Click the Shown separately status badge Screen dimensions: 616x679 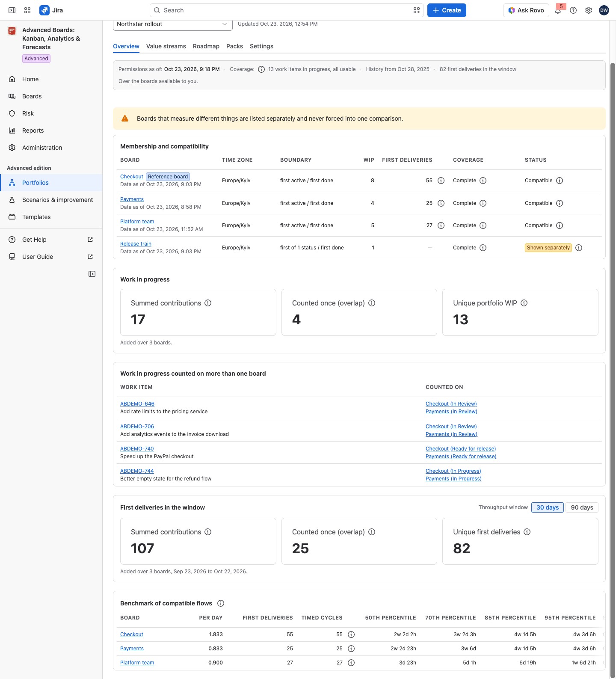pos(548,248)
